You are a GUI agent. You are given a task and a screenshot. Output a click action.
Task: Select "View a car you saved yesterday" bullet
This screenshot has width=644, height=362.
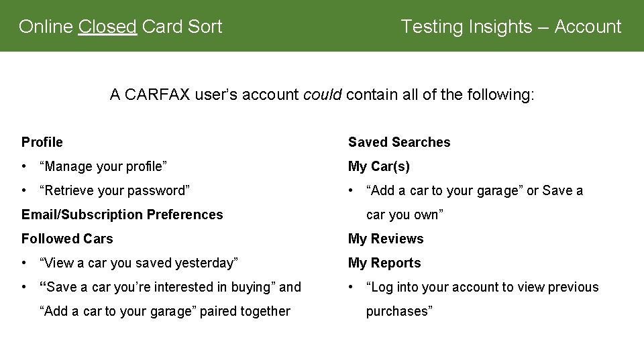pyautogui.click(x=139, y=263)
